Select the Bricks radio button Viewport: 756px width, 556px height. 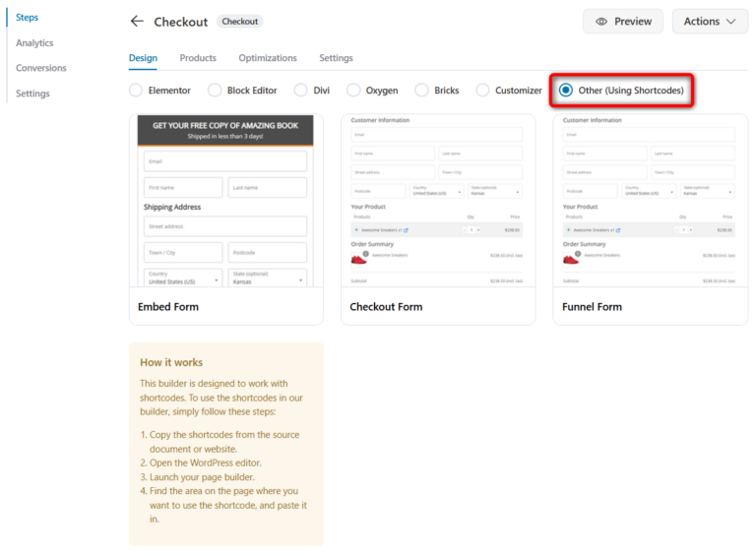coord(421,91)
